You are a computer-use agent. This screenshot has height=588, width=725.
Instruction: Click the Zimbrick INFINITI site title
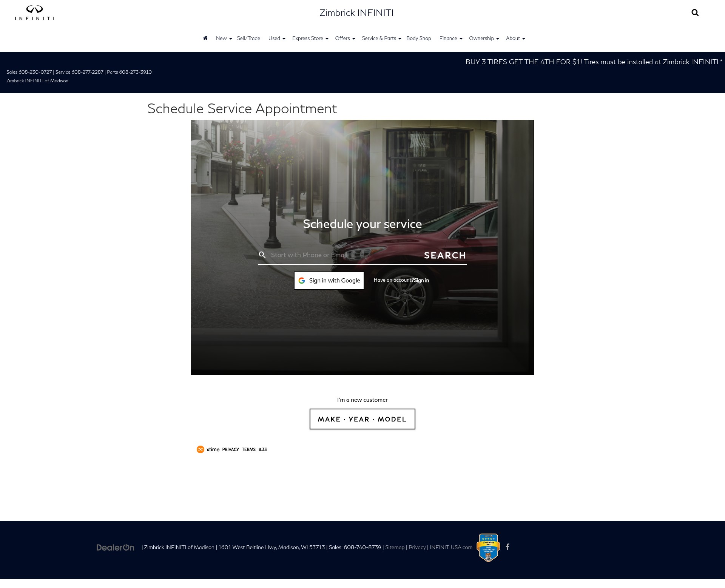[x=356, y=13]
